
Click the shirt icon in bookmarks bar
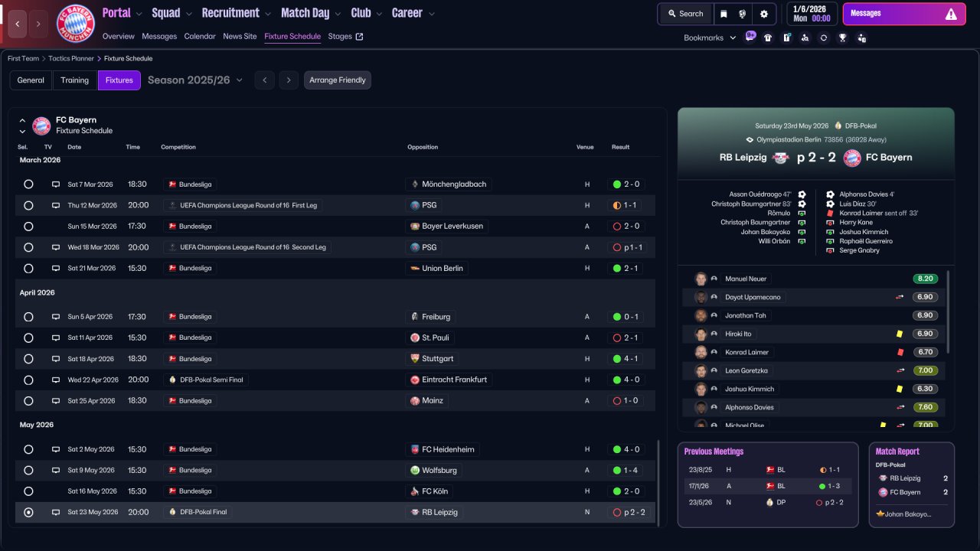[x=768, y=37]
